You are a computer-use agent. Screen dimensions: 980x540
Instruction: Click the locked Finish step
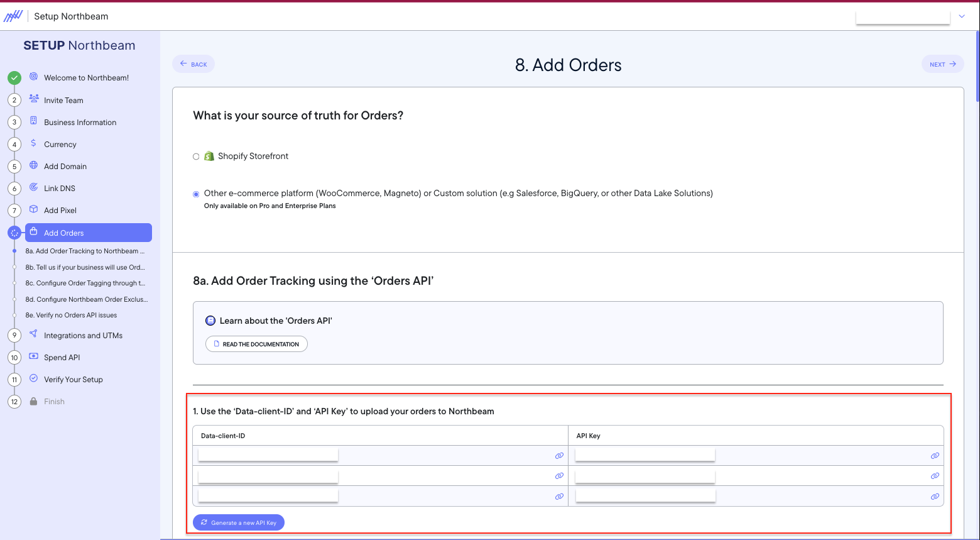[x=54, y=402]
